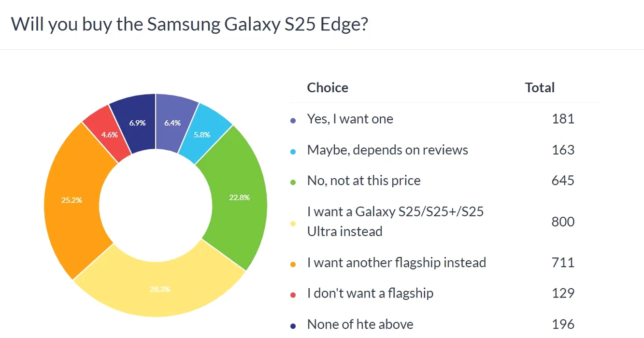Image resolution: width=644 pixels, height=338 pixels.
Task: Click the Choice column header
Action: (x=328, y=87)
